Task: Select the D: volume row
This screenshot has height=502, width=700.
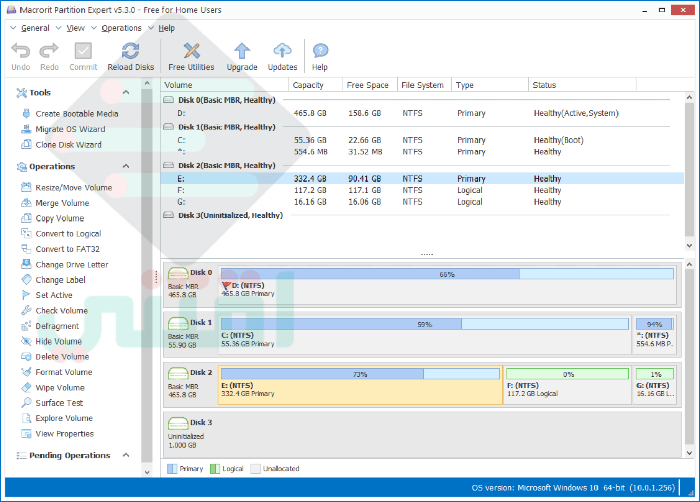Action: [422, 113]
